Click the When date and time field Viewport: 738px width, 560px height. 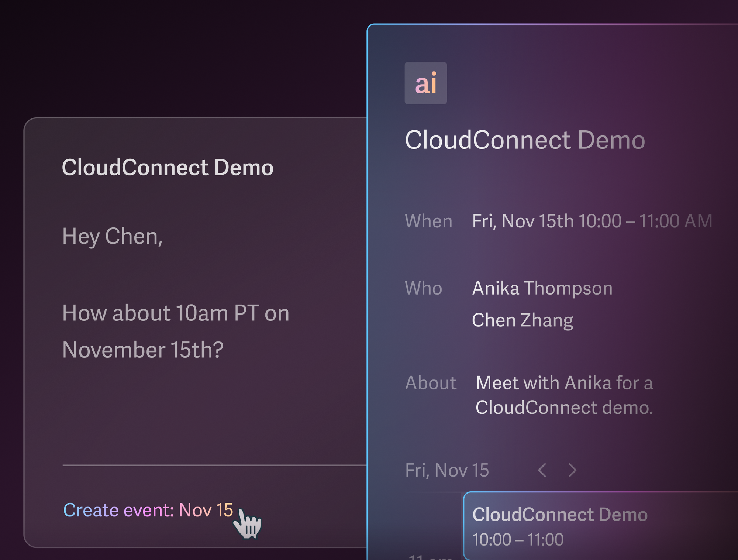tap(592, 221)
